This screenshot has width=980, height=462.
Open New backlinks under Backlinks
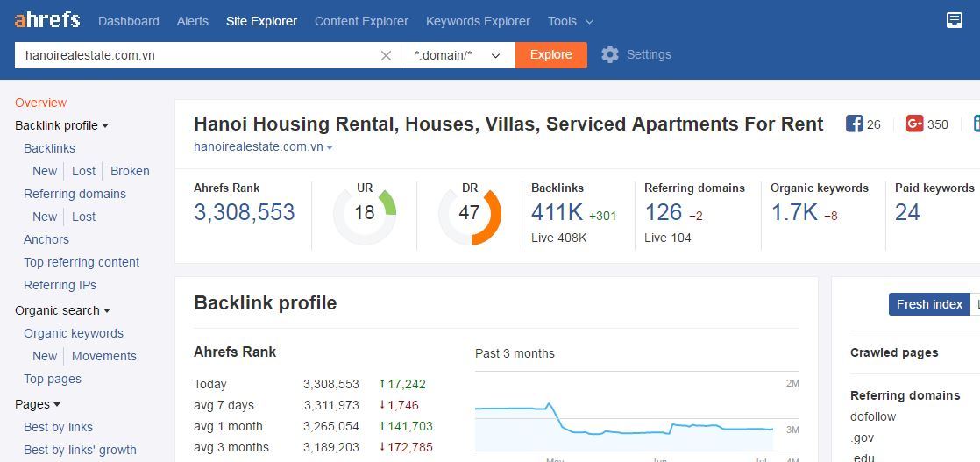pyautogui.click(x=45, y=171)
